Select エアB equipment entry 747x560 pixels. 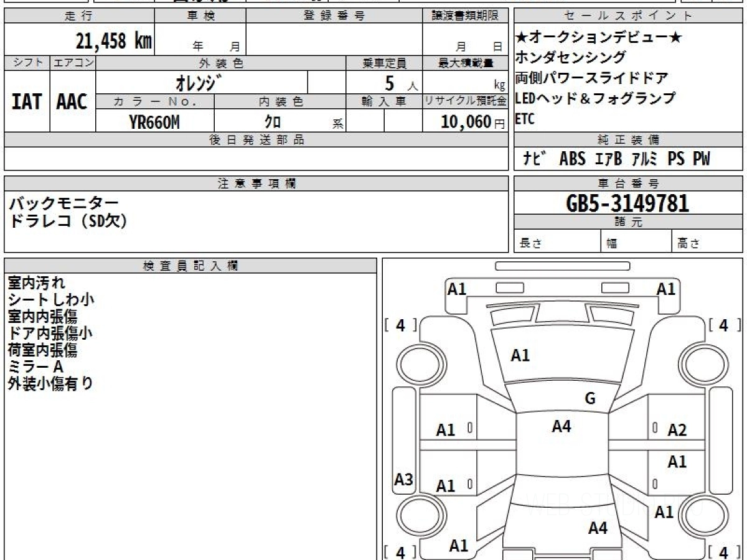[608, 159]
